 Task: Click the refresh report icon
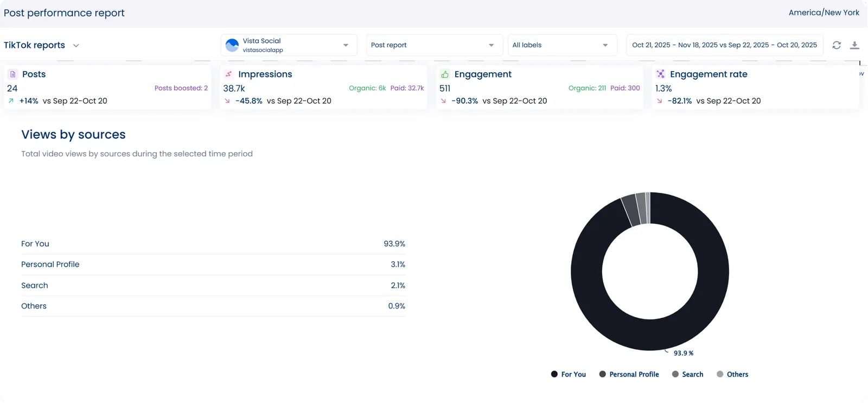[837, 45]
